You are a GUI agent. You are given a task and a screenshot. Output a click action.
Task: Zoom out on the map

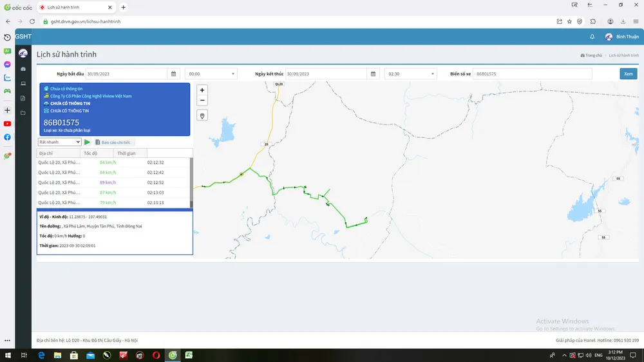tap(202, 100)
